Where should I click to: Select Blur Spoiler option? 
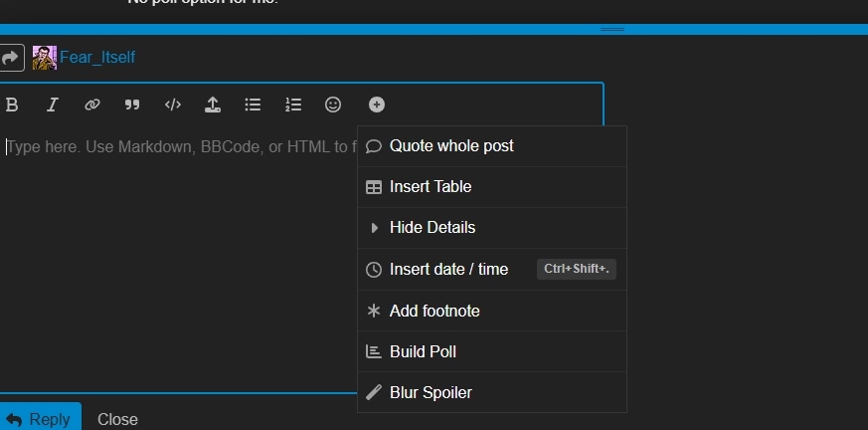point(431,392)
